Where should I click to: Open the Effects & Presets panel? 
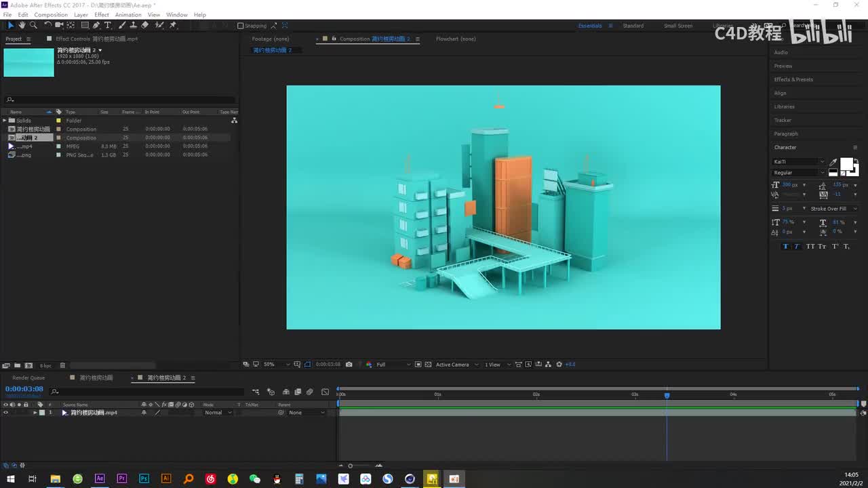point(793,79)
